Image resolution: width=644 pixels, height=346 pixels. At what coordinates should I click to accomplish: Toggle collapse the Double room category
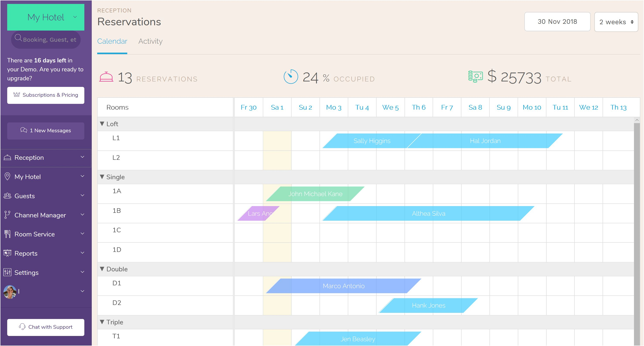coord(103,269)
